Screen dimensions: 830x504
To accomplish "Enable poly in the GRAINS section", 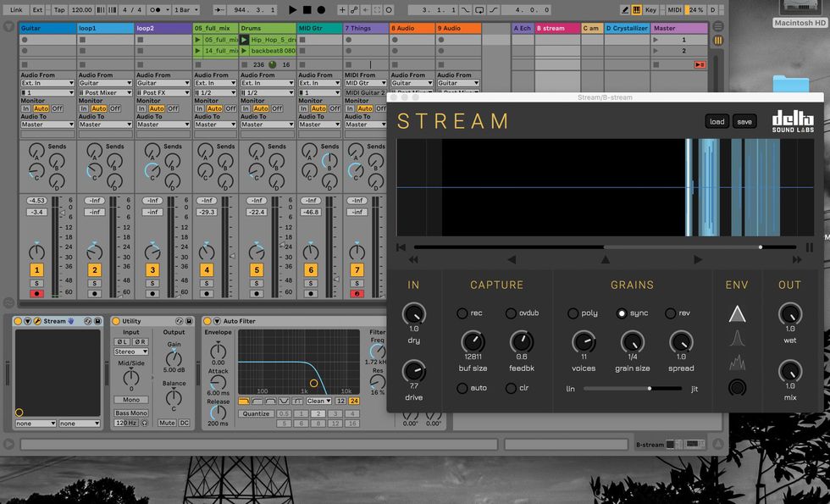I will 573,313.
